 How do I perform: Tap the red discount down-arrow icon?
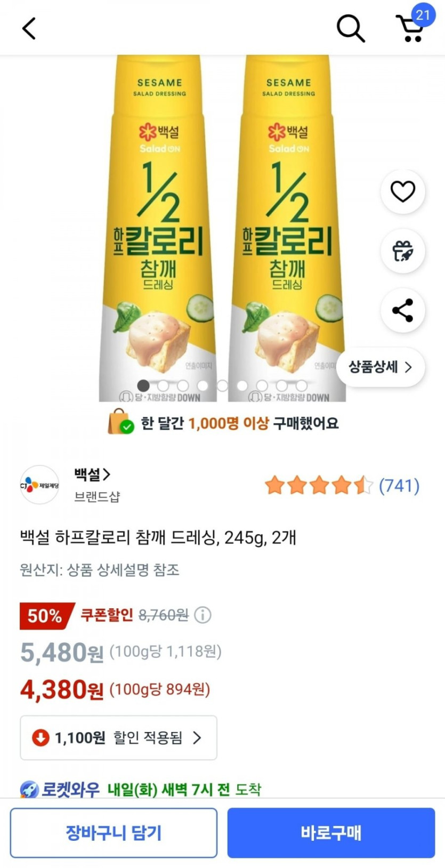[x=41, y=738]
